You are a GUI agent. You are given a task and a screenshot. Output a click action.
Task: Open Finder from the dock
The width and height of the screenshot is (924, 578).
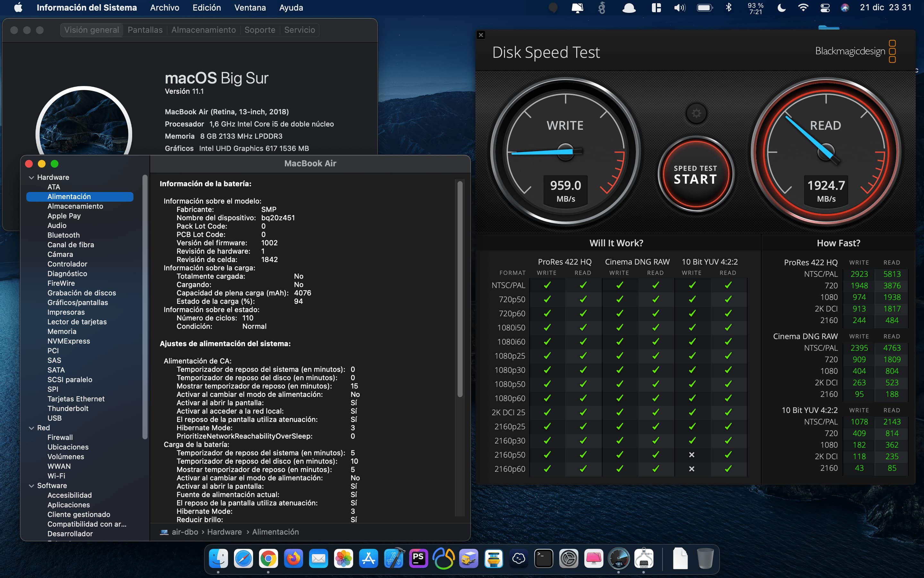[218, 558]
